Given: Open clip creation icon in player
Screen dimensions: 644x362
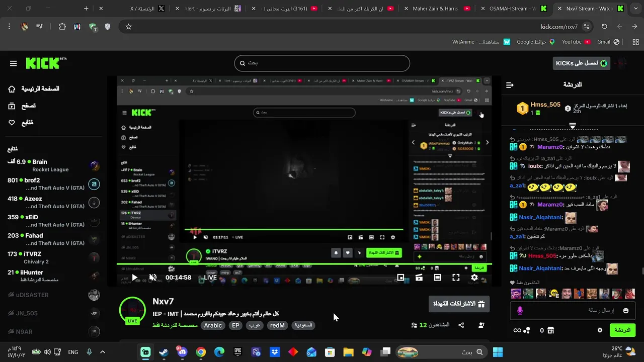Looking at the screenshot, I should [419, 278].
